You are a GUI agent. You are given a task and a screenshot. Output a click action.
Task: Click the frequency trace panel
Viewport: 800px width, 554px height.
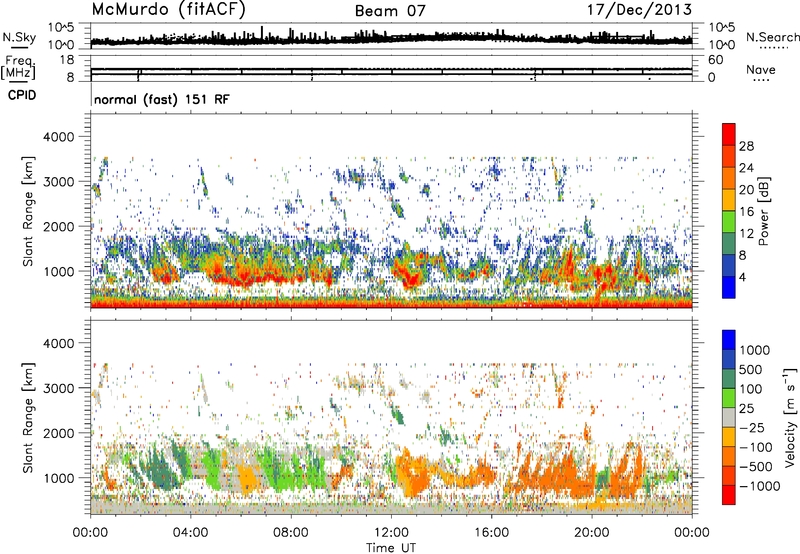click(391, 68)
